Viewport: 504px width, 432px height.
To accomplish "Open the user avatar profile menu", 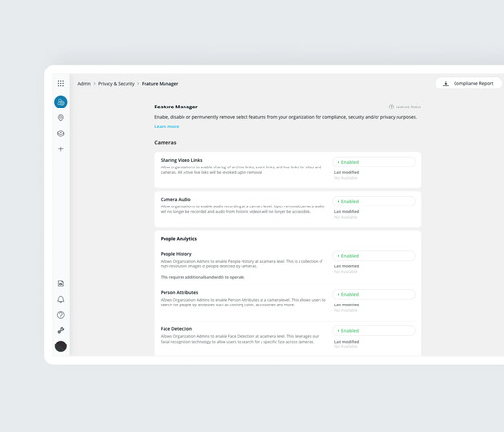I will point(61,346).
